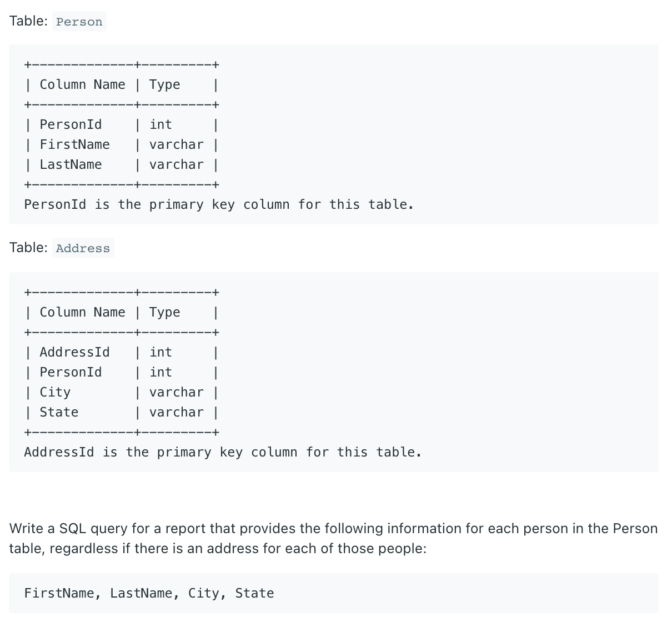672x622 pixels.
Task: Click the Person table's Type header
Action: pos(164,85)
